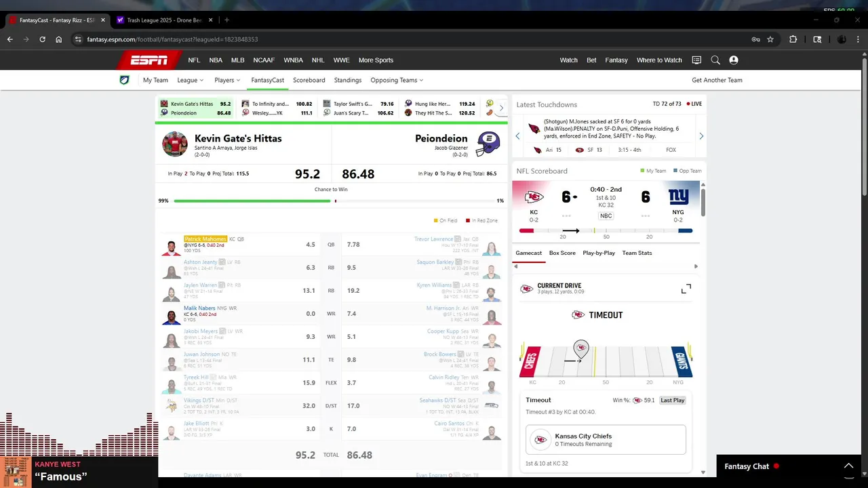
Task: Switch to the Box Score tab
Action: click(562, 253)
